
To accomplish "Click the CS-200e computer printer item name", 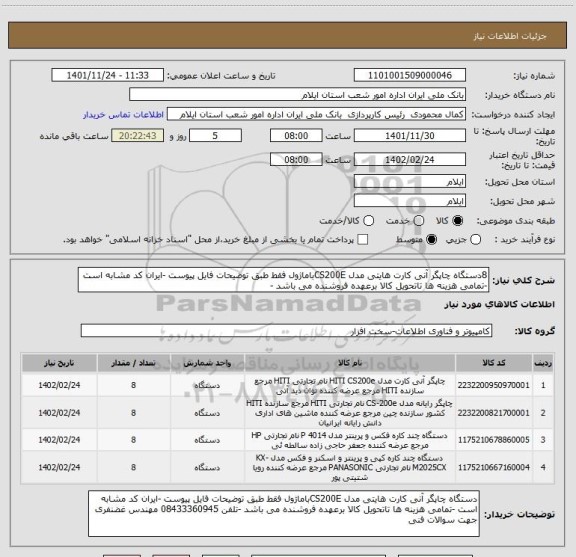I will click(350, 413).
